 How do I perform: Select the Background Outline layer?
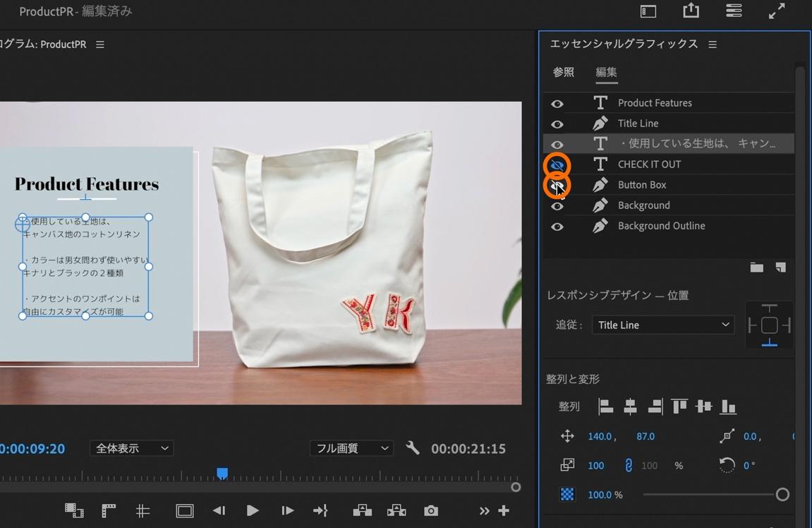(661, 226)
